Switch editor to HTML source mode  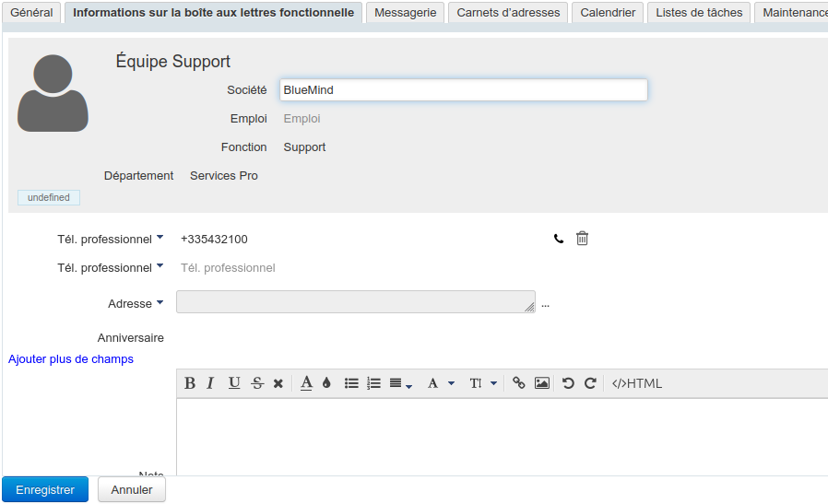(637, 383)
